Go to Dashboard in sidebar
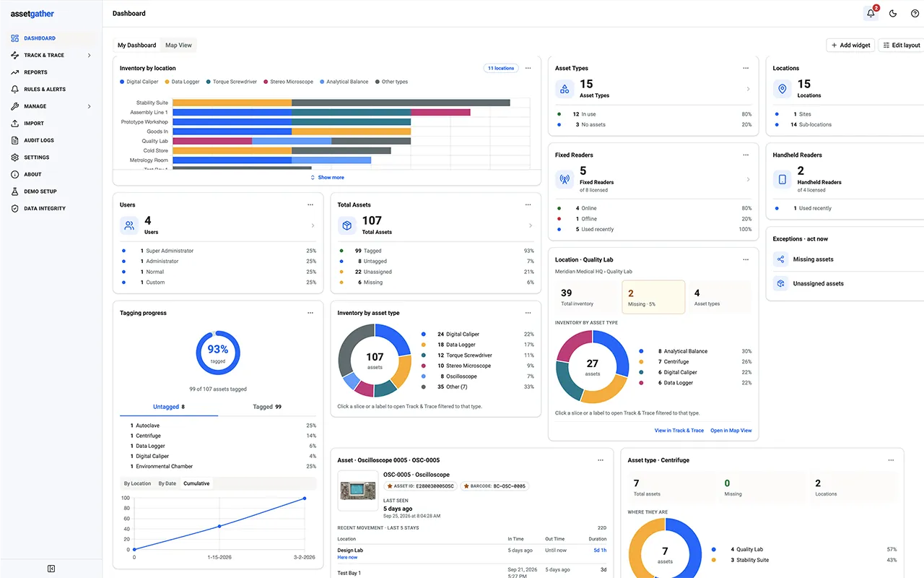This screenshot has height=578, width=924. coord(51,38)
